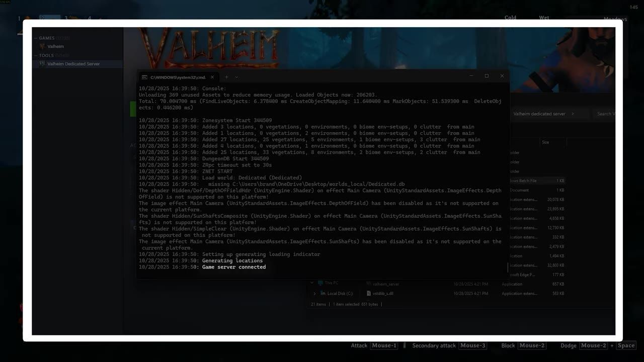Maximize the terminal window
This screenshot has width=644, height=362.
coord(487,76)
